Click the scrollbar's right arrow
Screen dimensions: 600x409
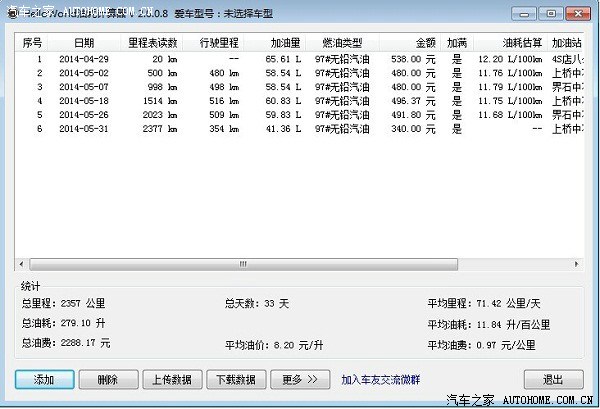(575, 264)
